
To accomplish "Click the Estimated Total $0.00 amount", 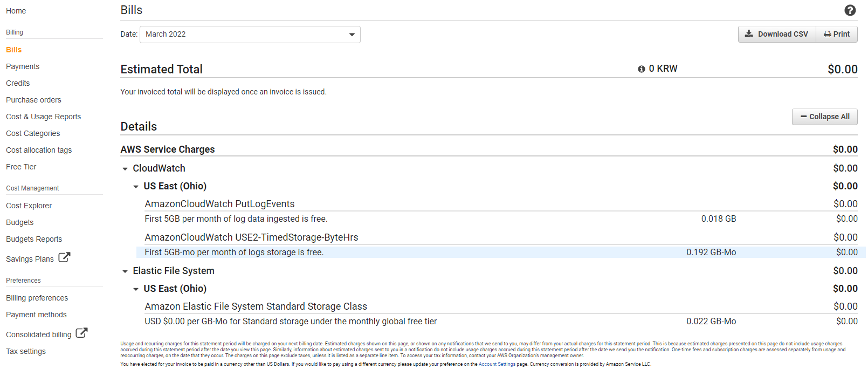I will pyautogui.click(x=843, y=69).
